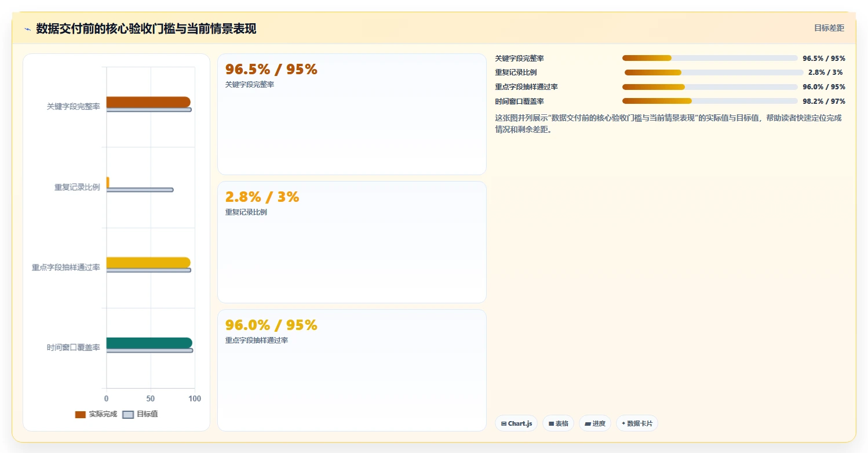Click the 数据卡片 tag chip
The width and height of the screenshot is (868, 453).
pos(637,423)
